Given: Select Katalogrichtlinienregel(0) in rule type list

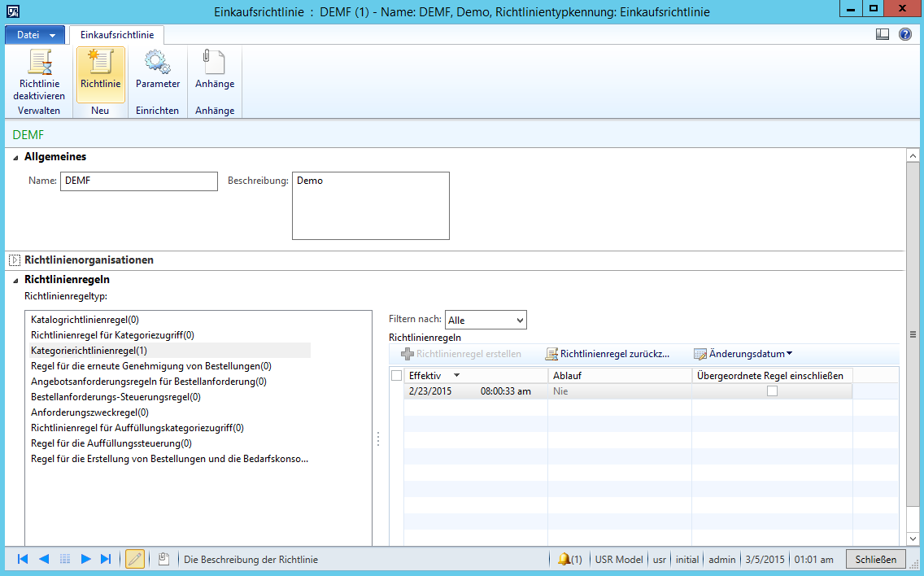Looking at the screenshot, I should [x=90, y=320].
